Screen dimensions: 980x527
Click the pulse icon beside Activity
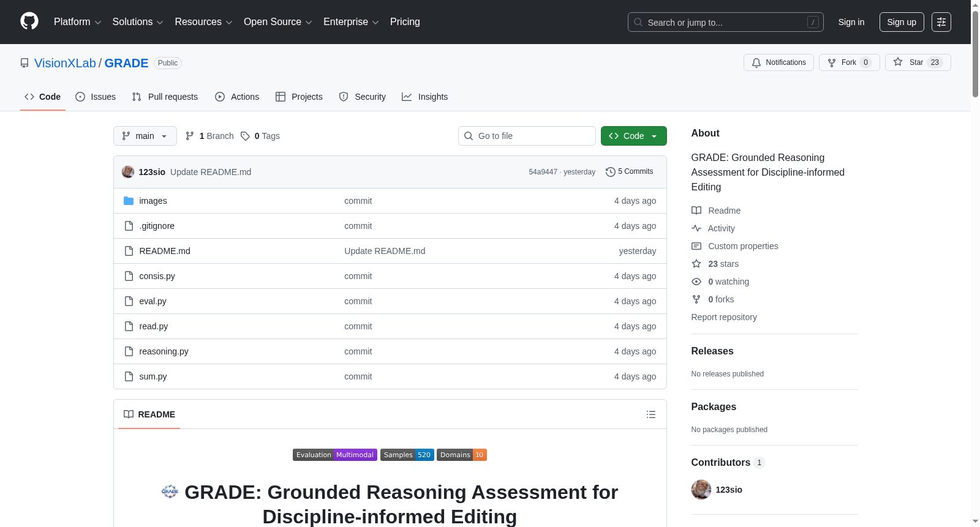click(696, 228)
